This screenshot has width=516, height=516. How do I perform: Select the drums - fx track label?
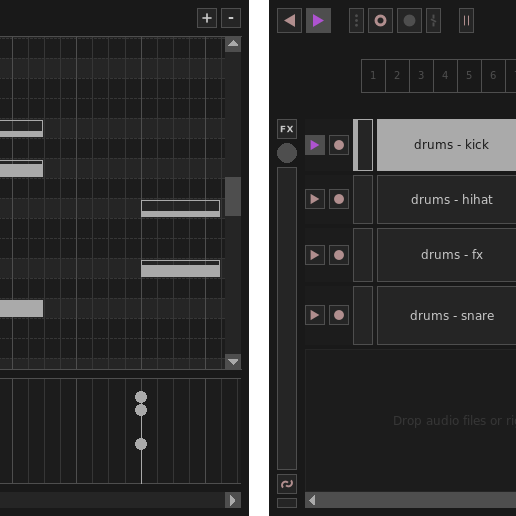[447, 255]
